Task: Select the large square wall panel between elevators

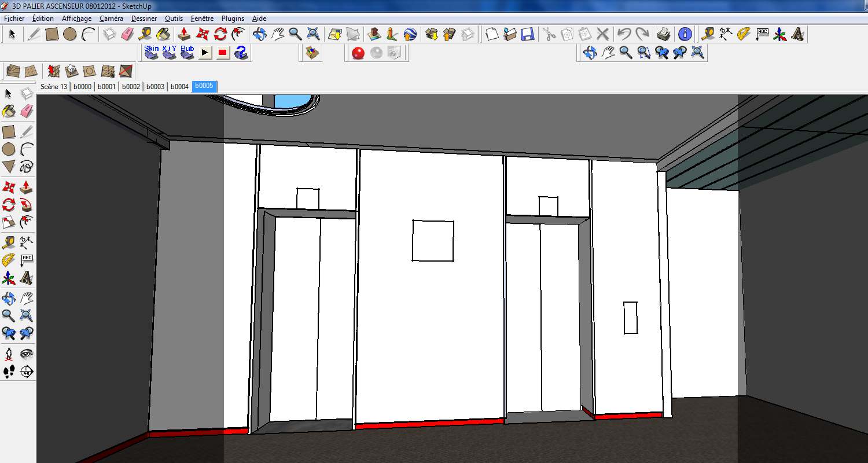Action: 433,240
